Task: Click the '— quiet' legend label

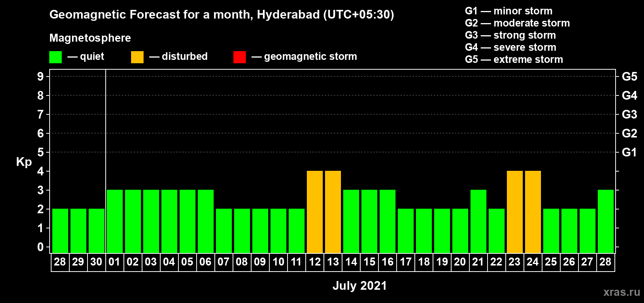Action: coord(86,56)
